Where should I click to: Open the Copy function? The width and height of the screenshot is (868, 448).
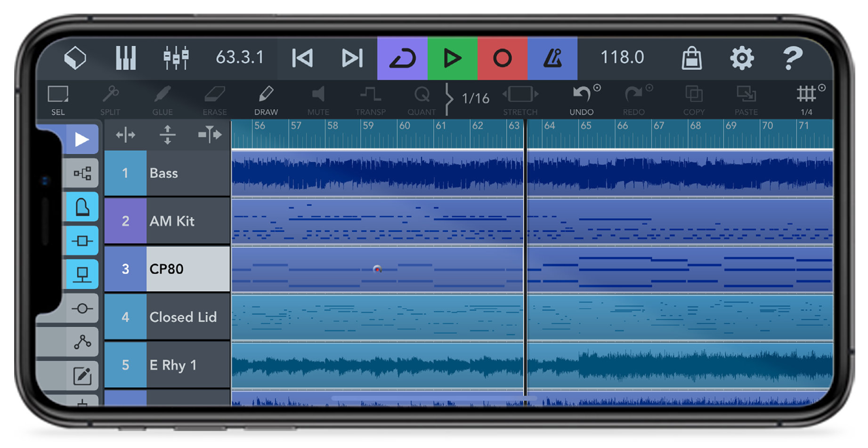(x=694, y=99)
